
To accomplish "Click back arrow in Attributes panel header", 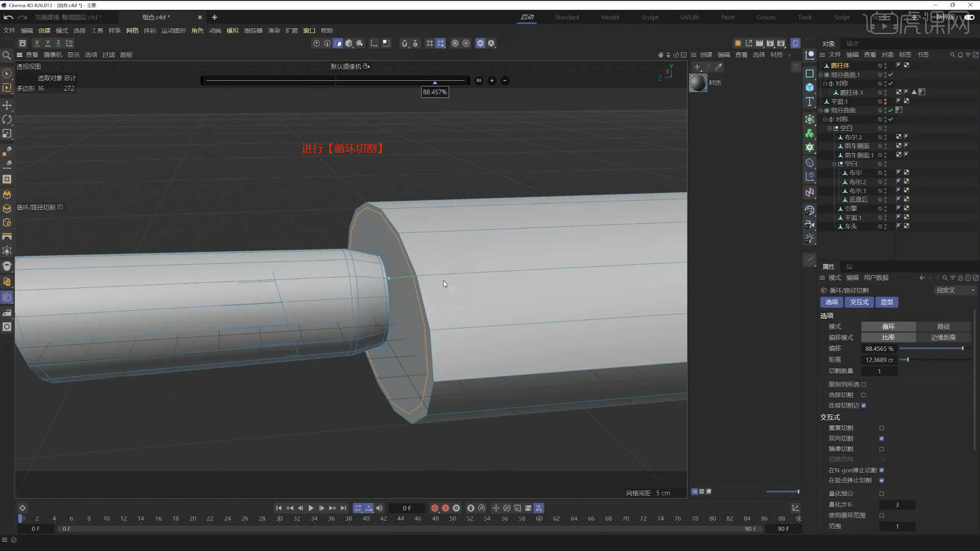I will click(922, 278).
